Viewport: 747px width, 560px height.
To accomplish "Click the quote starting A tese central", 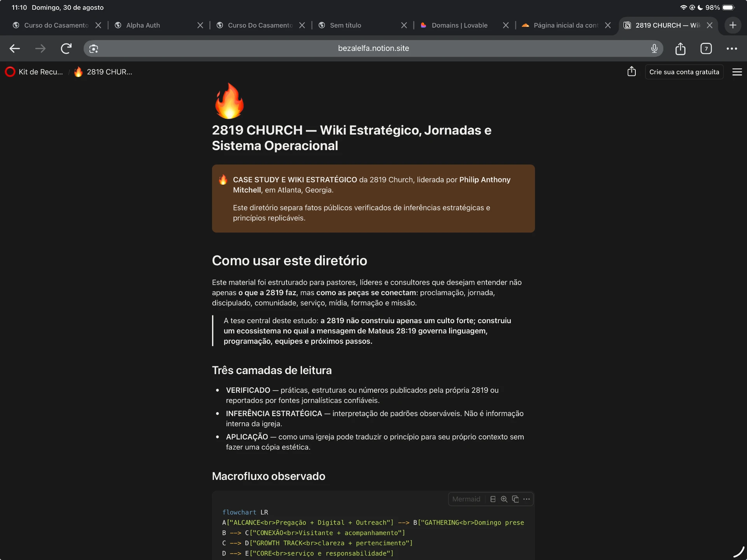I will tap(367, 331).
